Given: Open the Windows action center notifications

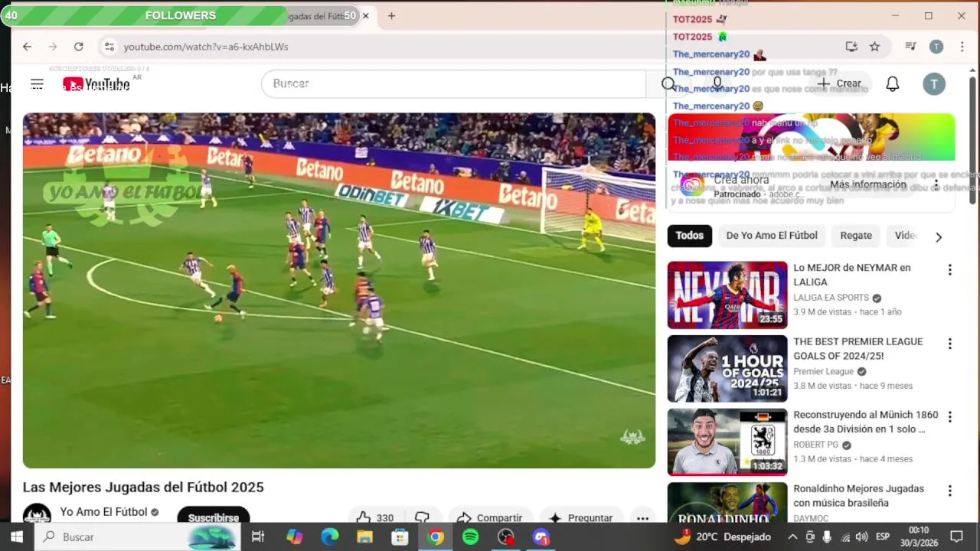Looking at the screenshot, I should coord(956,537).
